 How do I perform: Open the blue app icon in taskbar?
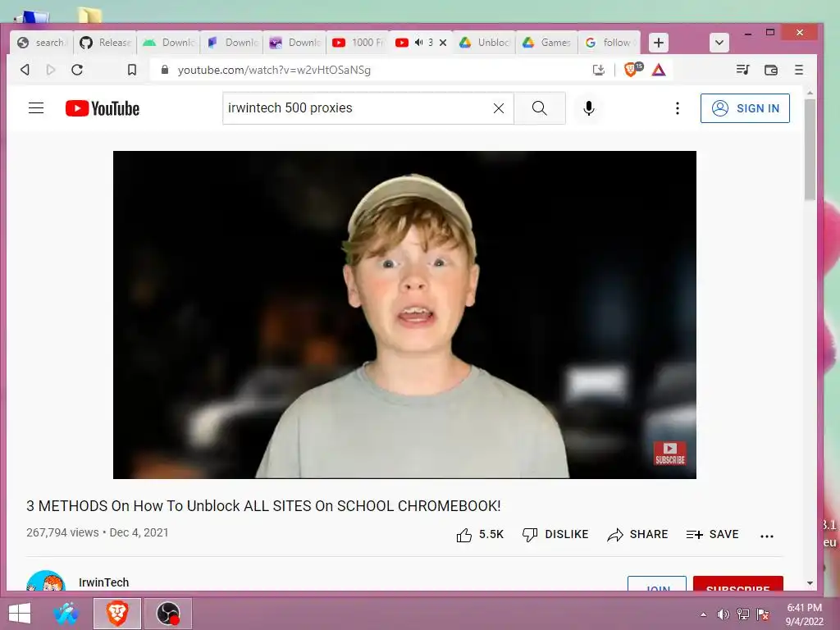click(x=66, y=614)
